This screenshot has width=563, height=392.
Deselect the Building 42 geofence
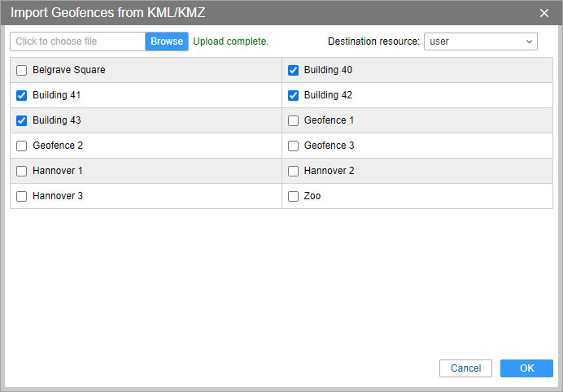(x=294, y=95)
